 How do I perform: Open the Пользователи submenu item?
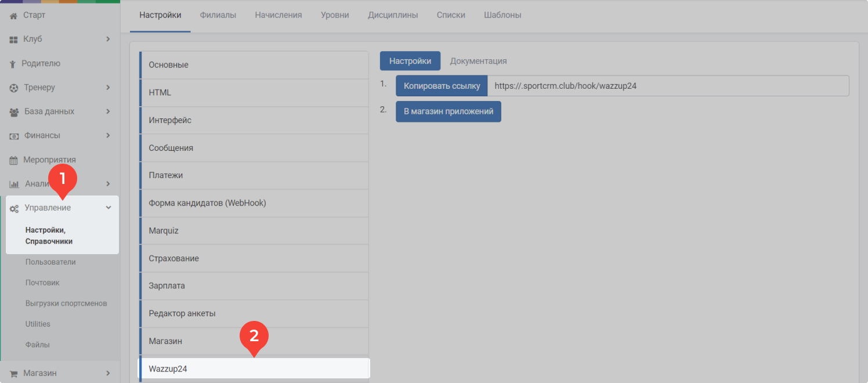[x=50, y=262]
